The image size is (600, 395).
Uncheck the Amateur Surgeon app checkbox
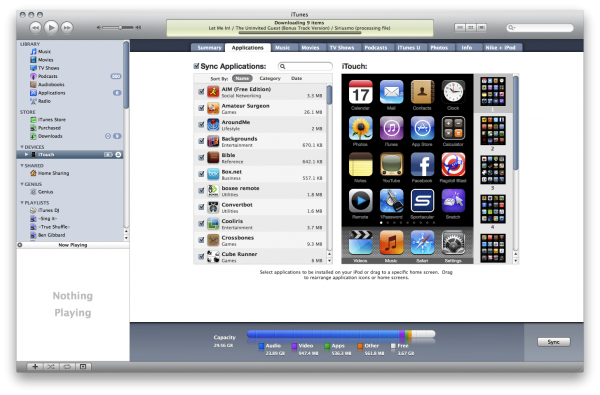point(201,108)
